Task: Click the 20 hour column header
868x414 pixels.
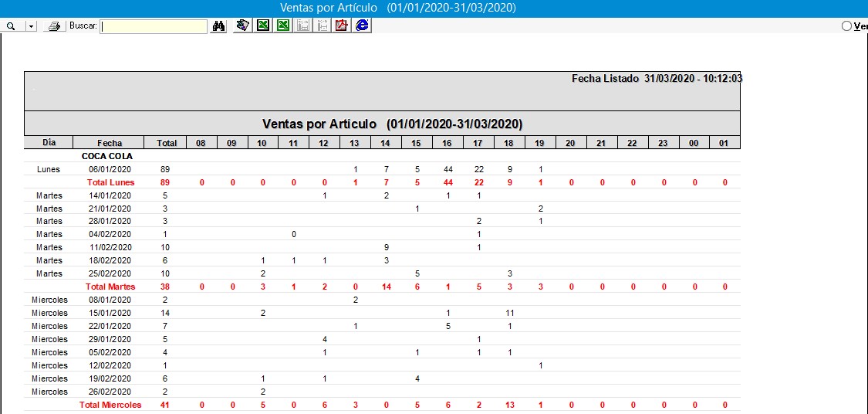Action: [570, 142]
